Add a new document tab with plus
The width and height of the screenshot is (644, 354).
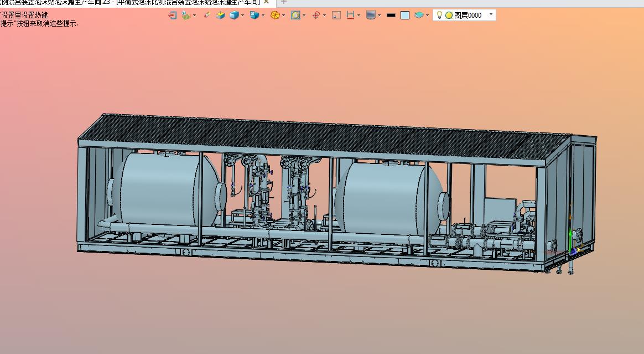point(283,2)
